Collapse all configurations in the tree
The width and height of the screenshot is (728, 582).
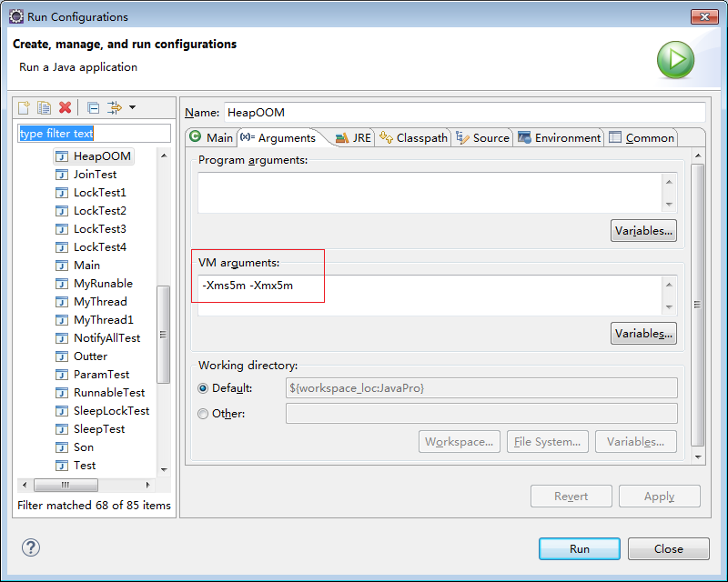click(x=93, y=108)
